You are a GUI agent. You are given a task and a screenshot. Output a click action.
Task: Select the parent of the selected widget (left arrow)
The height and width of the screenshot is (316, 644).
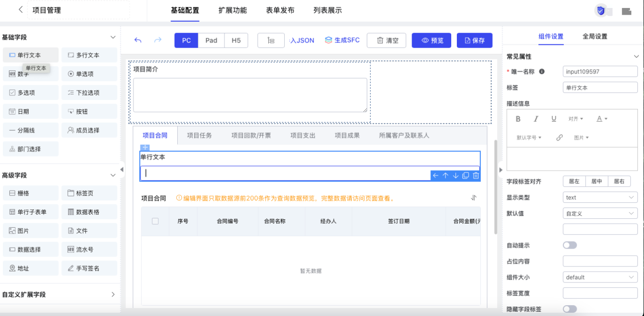click(x=435, y=175)
